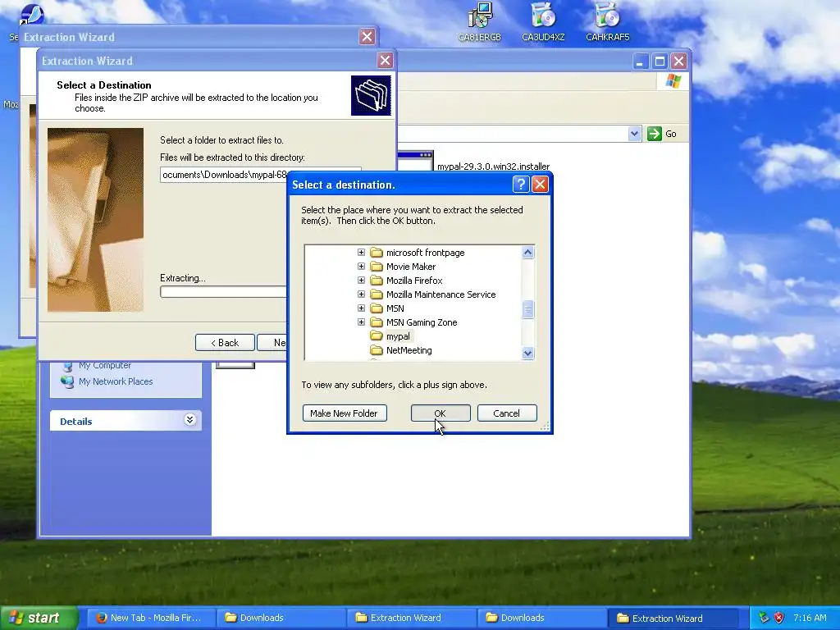The height and width of the screenshot is (630, 840).
Task: Expand the Mozilla Firefox tree node
Action: tap(361, 281)
